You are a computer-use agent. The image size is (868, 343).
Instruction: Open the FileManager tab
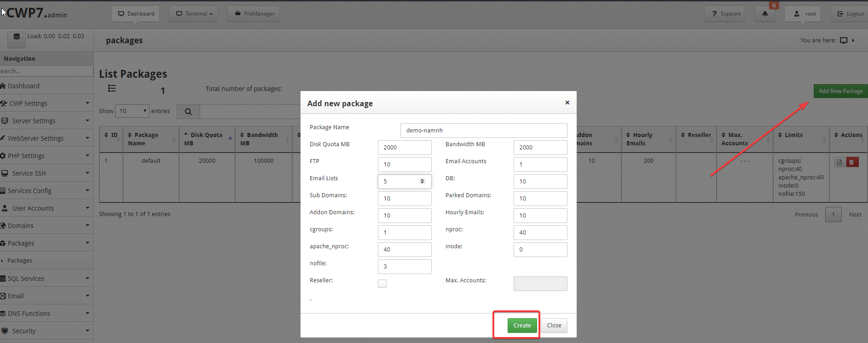254,14
